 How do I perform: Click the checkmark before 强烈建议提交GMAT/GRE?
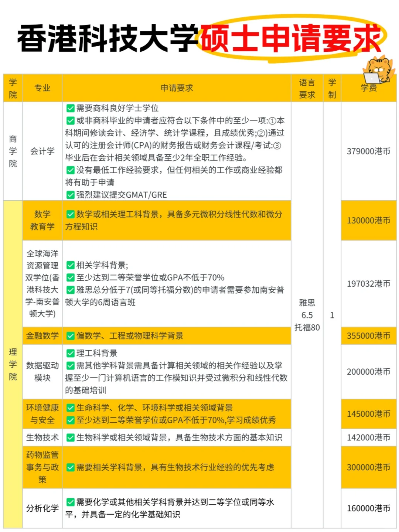[x=70, y=195]
